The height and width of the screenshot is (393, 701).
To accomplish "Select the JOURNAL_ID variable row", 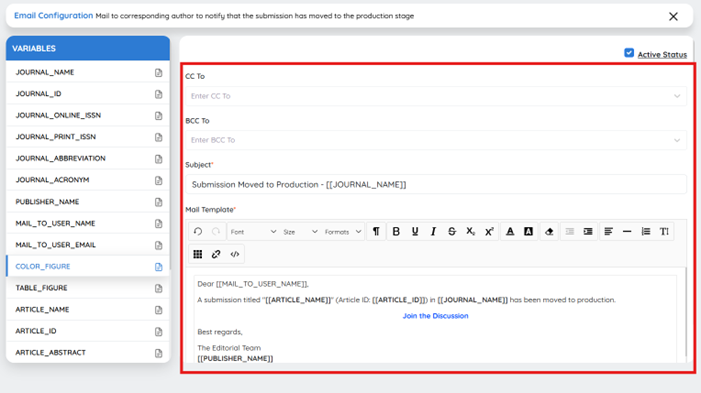I will tap(88, 93).
